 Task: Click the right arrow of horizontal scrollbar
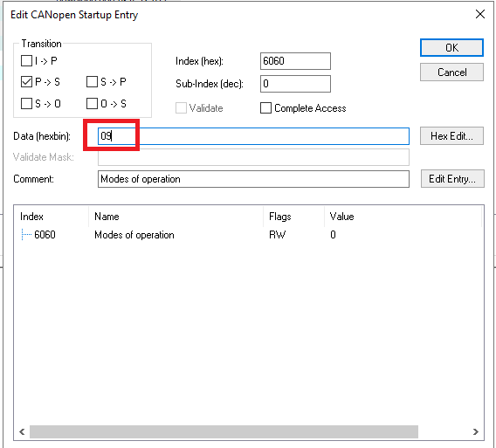(x=475, y=431)
